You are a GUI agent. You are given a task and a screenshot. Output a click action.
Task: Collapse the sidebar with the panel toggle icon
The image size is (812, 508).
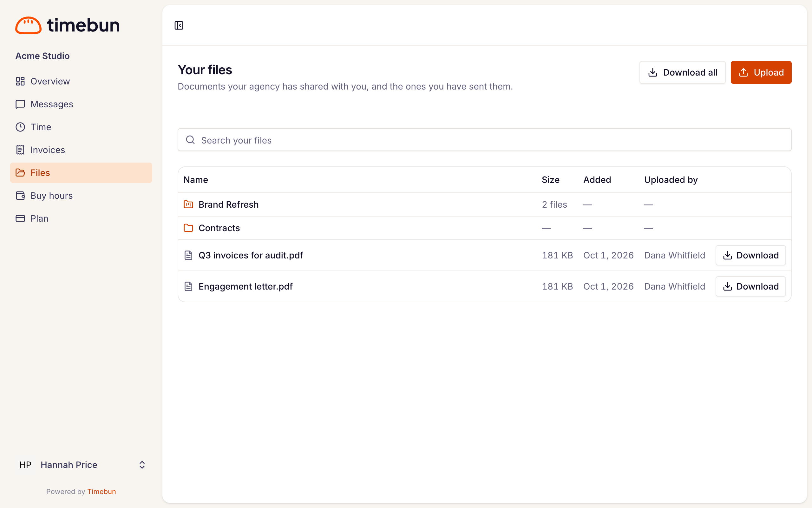click(x=179, y=25)
